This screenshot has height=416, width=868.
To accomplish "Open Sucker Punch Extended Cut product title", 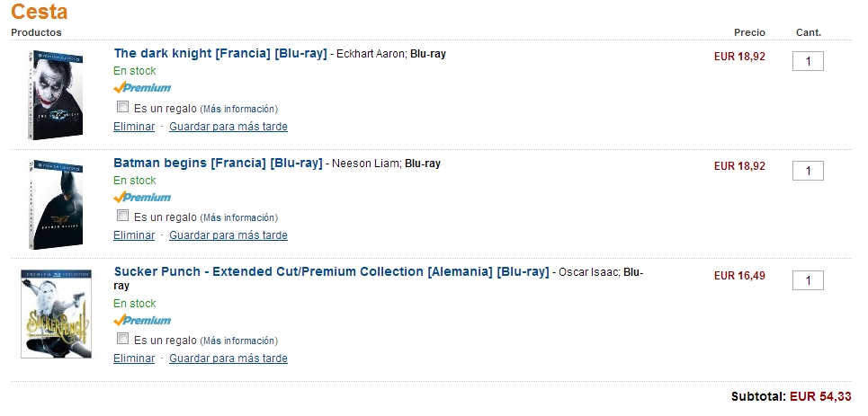I will [331, 272].
